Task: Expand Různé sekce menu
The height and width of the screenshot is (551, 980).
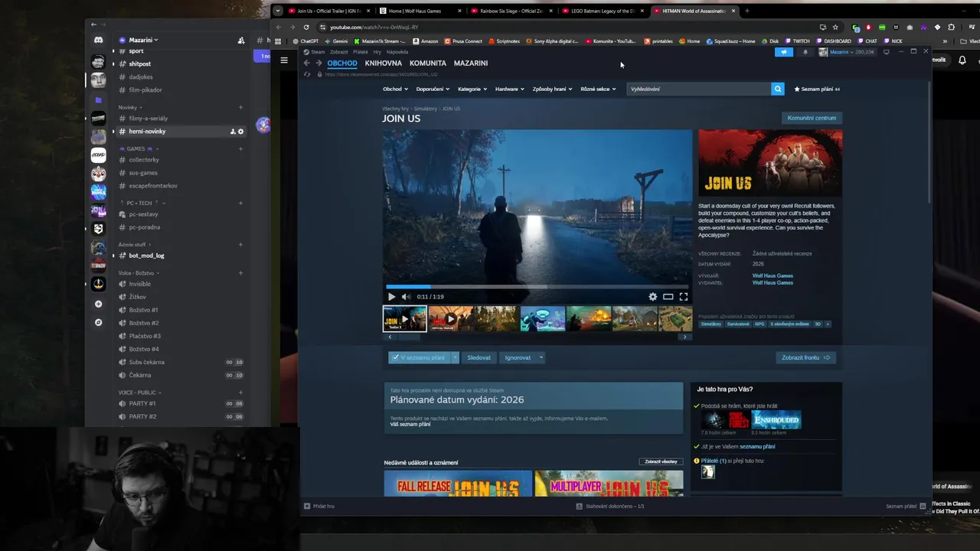Action: tap(599, 89)
